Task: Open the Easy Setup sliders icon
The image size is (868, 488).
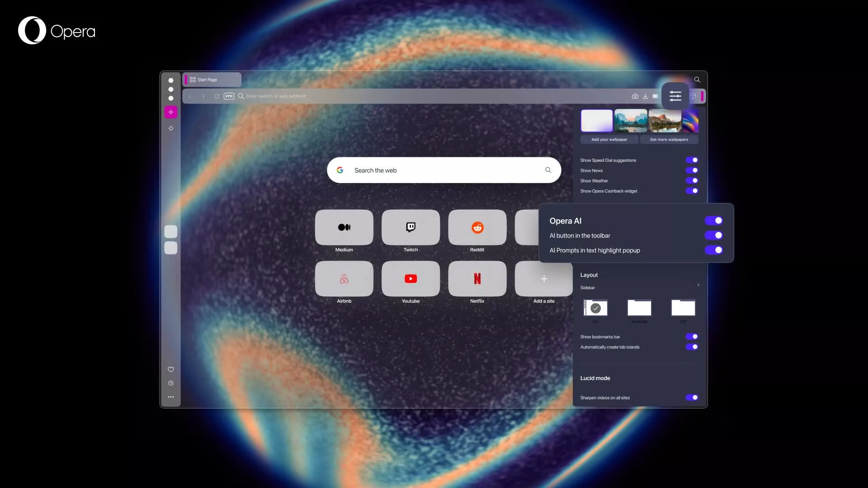Action: [675, 96]
